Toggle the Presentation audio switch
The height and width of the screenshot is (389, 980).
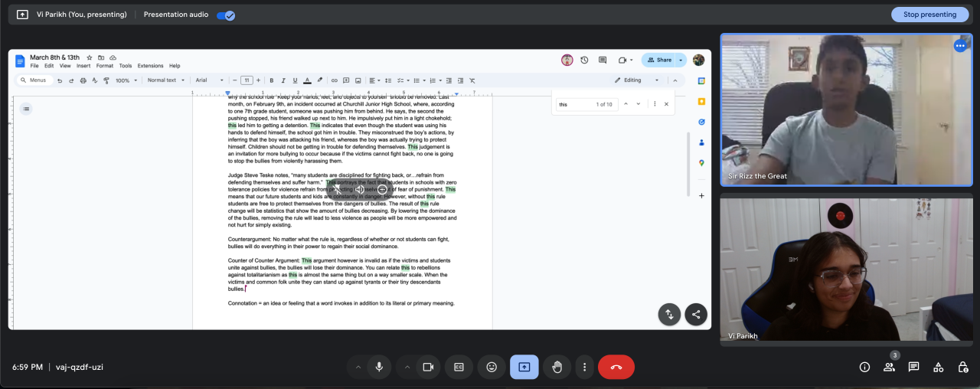pos(225,15)
